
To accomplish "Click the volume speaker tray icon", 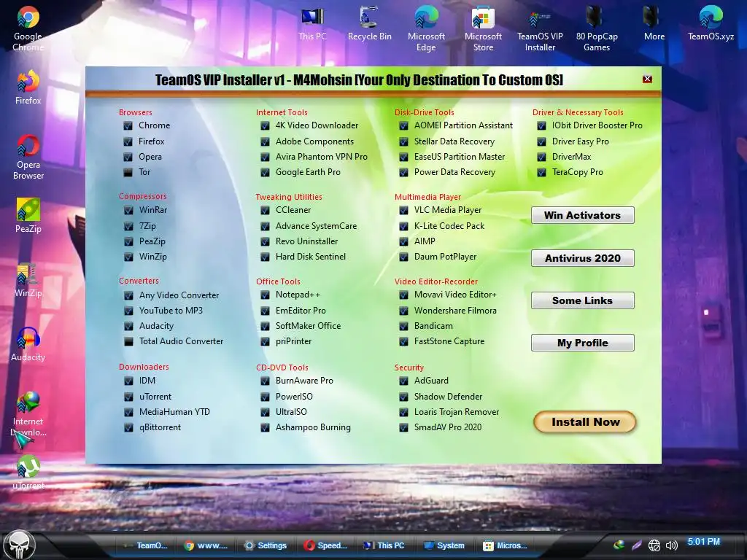I will (672, 545).
